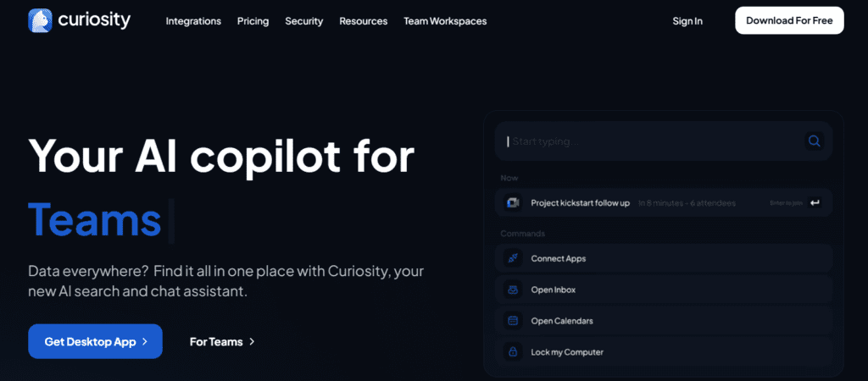Follow the For Teams arrow link

(222, 342)
